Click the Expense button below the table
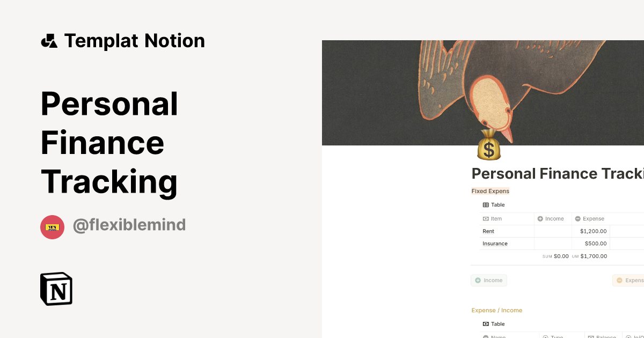Screen dimensions: 644x338 tap(629, 280)
